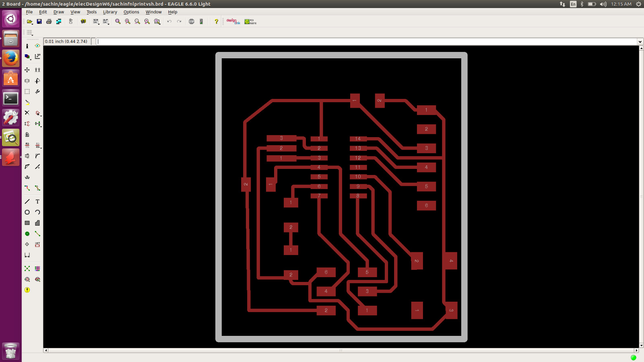Select the Circle tool
644x362 pixels.
[27, 212]
